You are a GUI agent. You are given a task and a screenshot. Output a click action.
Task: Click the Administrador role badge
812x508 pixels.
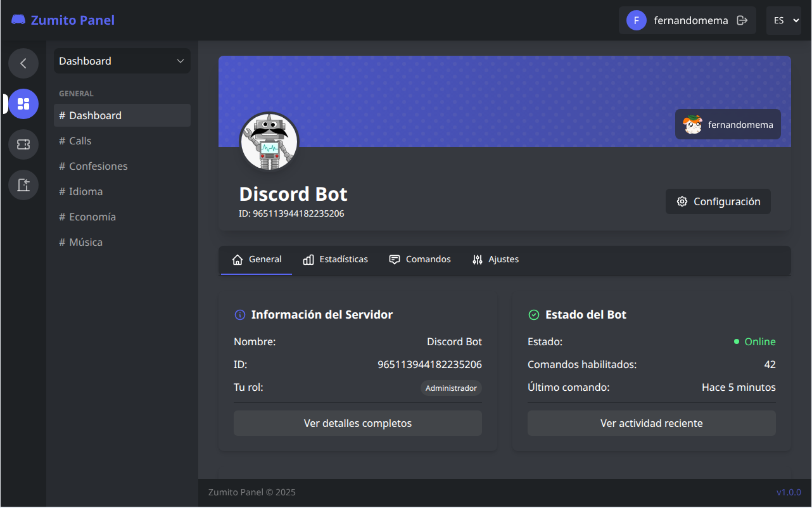click(x=451, y=388)
